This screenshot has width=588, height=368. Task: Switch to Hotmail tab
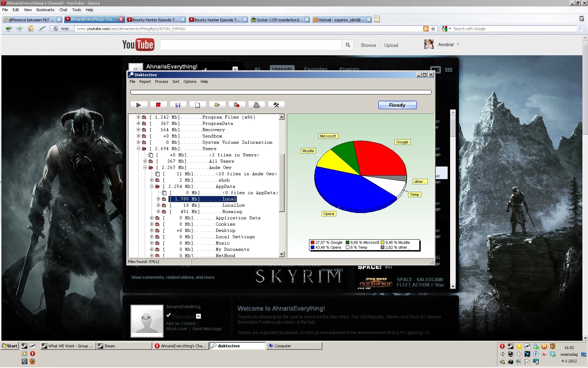coord(342,20)
